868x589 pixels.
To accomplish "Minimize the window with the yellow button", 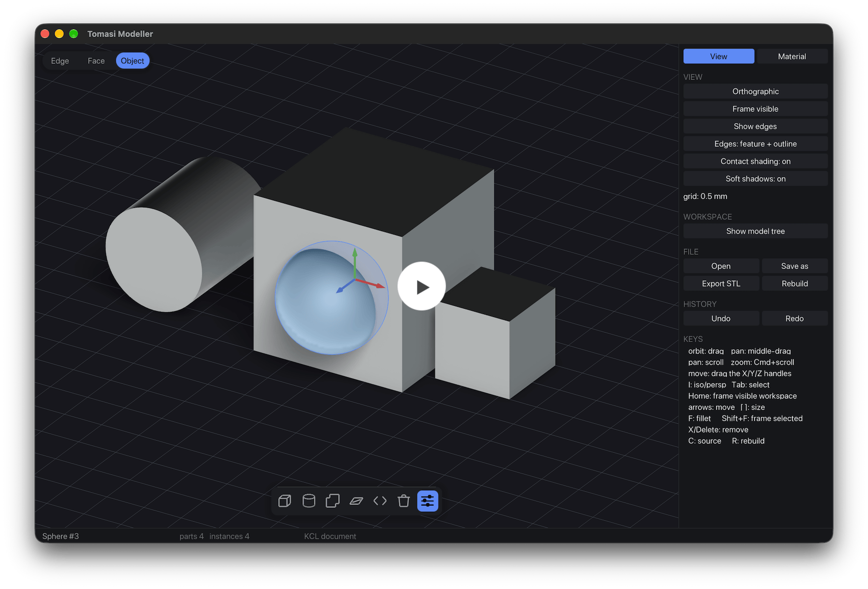I will click(x=59, y=34).
